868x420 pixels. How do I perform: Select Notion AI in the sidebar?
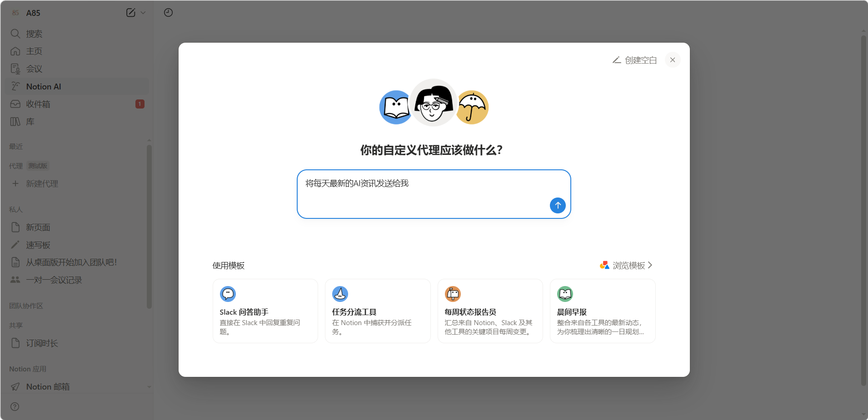(77, 86)
